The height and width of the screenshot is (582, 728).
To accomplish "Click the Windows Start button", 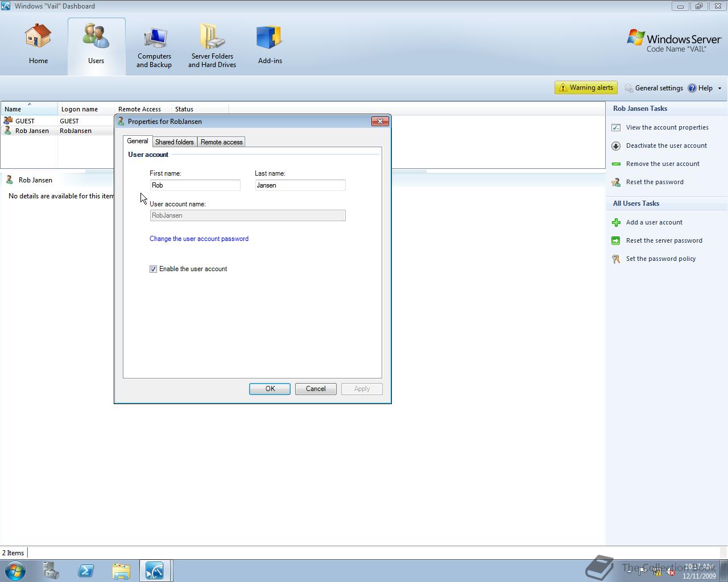I will coord(15,571).
